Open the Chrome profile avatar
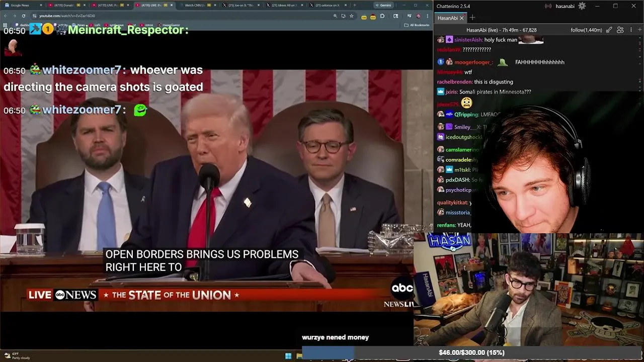Screen dimensions: 644x362 (x=418, y=16)
